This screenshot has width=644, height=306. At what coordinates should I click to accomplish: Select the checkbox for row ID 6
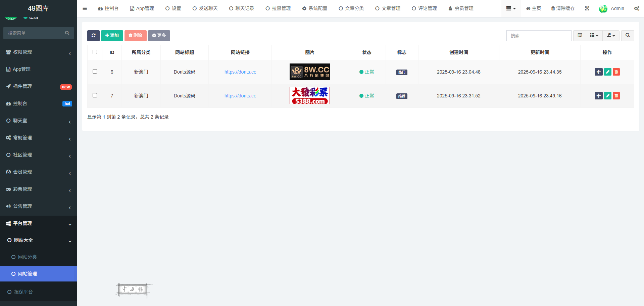point(95,72)
